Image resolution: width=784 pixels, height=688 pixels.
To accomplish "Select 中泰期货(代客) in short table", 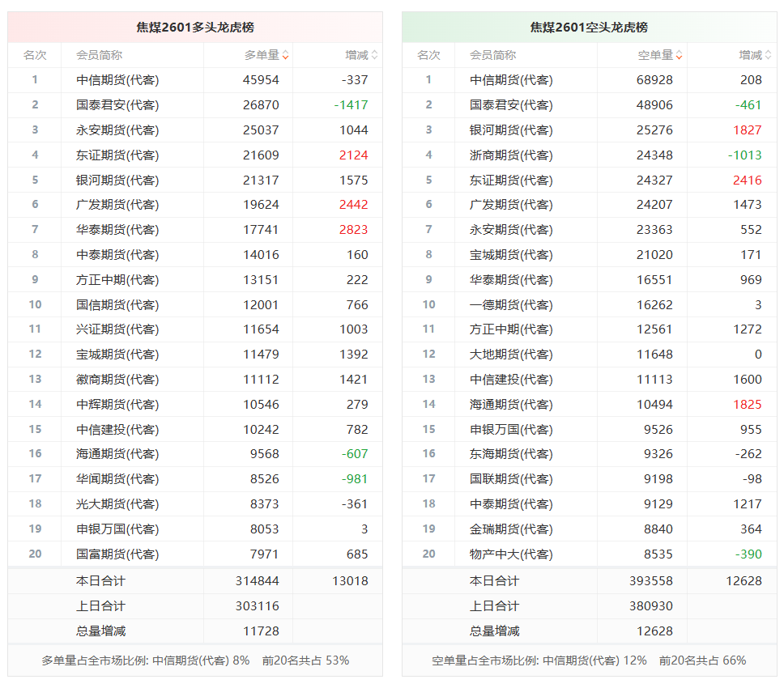I will 511,503.
